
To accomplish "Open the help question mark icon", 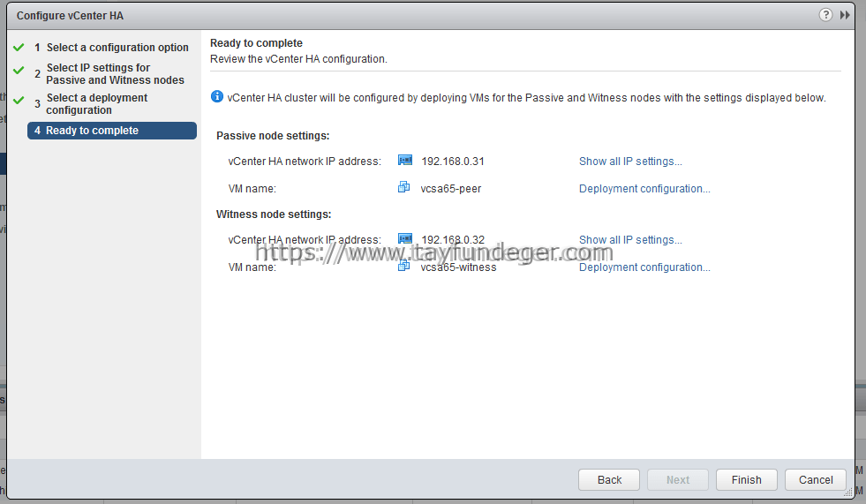I will pos(825,15).
